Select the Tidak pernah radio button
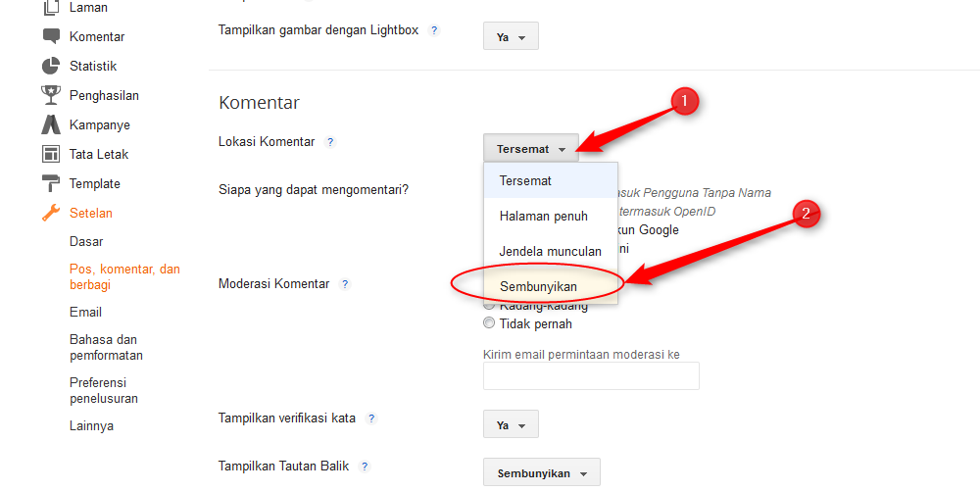980x492 pixels. coord(489,323)
